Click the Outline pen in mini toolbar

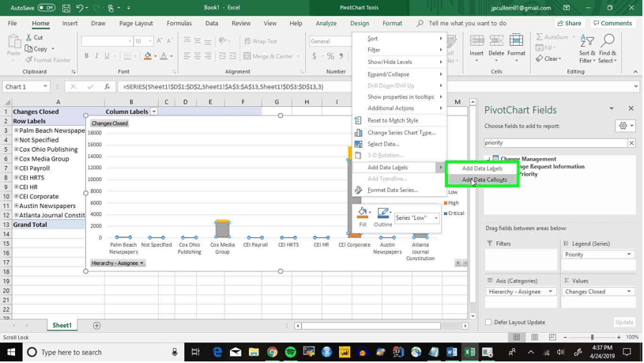click(382, 213)
